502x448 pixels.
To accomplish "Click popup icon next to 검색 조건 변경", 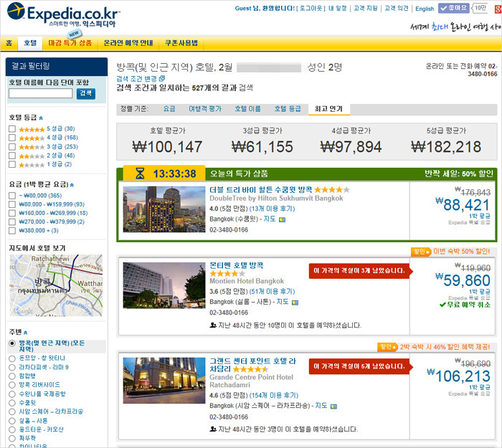I will tap(162, 78).
